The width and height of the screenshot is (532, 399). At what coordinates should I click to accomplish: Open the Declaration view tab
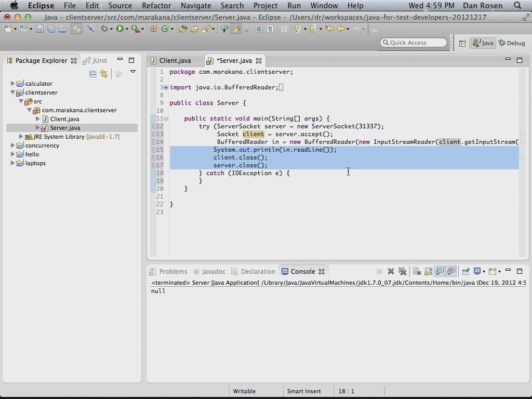pyautogui.click(x=253, y=271)
